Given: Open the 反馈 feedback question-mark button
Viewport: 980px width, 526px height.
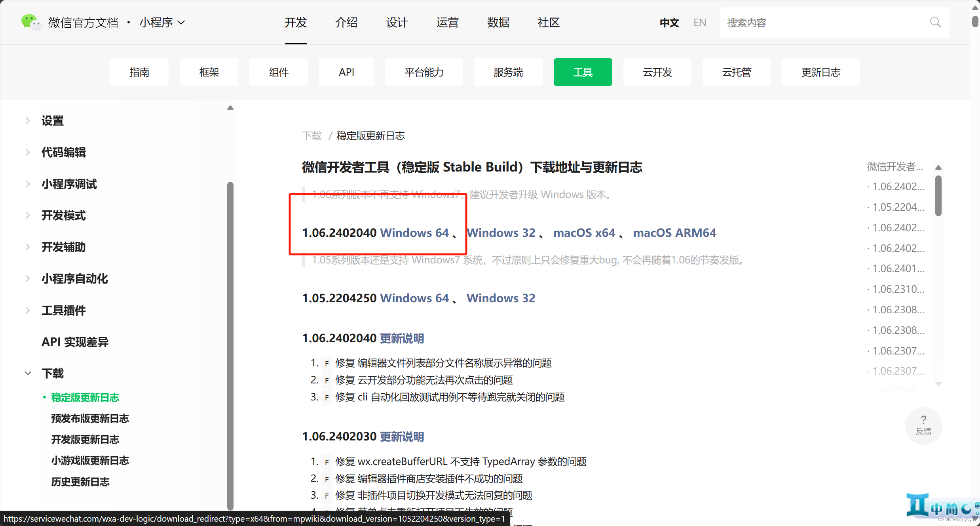Looking at the screenshot, I should pos(923,426).
